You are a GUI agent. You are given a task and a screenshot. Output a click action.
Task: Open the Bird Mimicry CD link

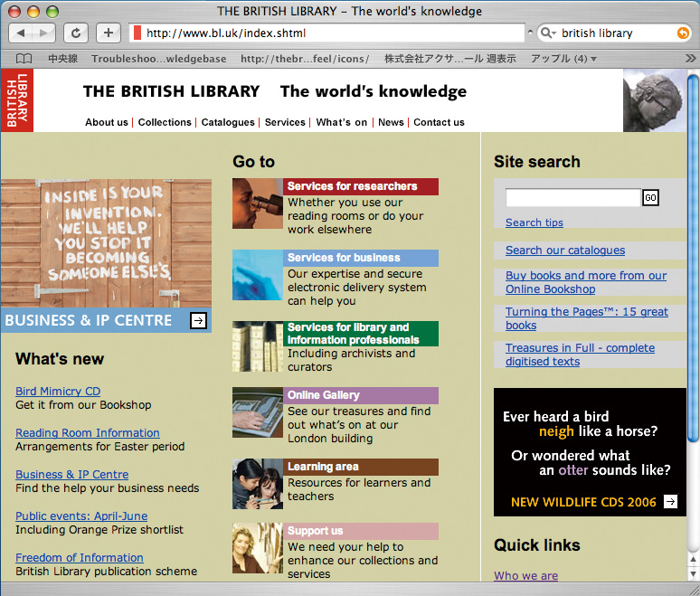58,391
